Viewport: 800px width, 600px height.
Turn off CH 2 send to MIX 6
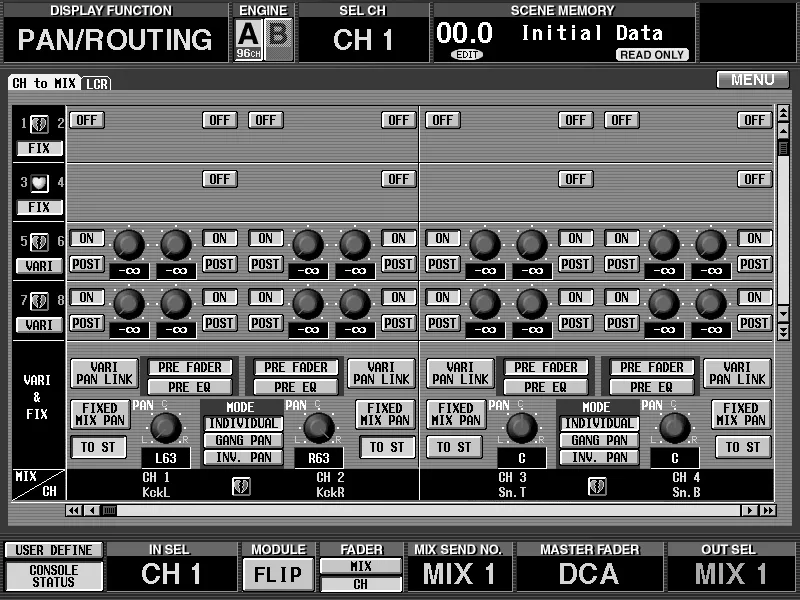tap(398, 238)
